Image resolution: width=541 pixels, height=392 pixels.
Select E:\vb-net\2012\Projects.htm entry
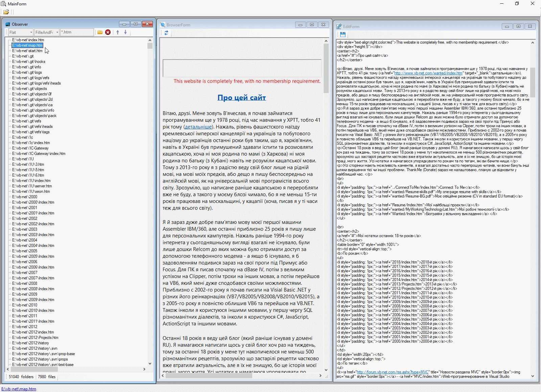35,338
